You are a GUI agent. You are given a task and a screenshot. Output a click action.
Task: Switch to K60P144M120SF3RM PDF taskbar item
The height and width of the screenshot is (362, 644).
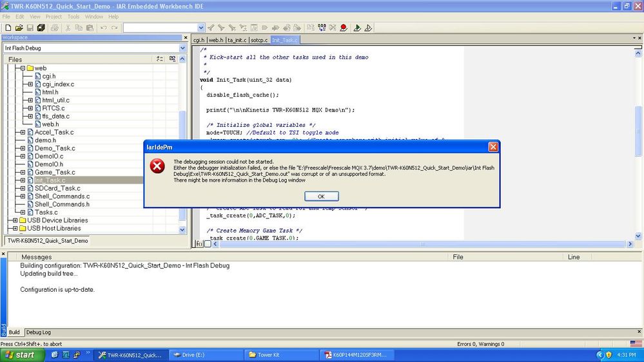click(356, 355)
